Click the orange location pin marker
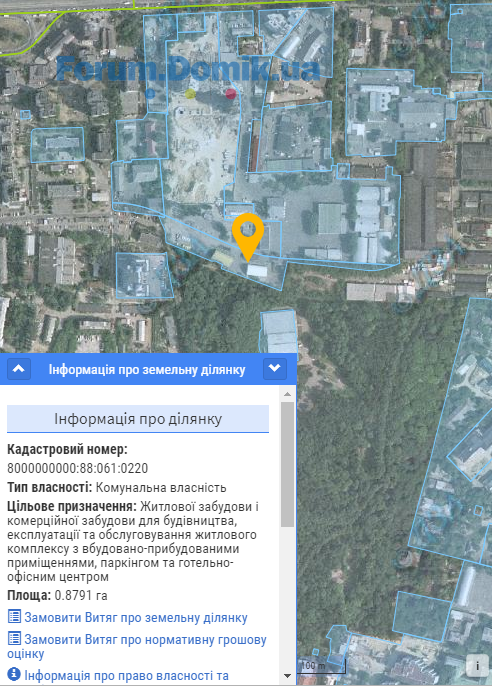The image size is (492, 686). coord(248,237)
